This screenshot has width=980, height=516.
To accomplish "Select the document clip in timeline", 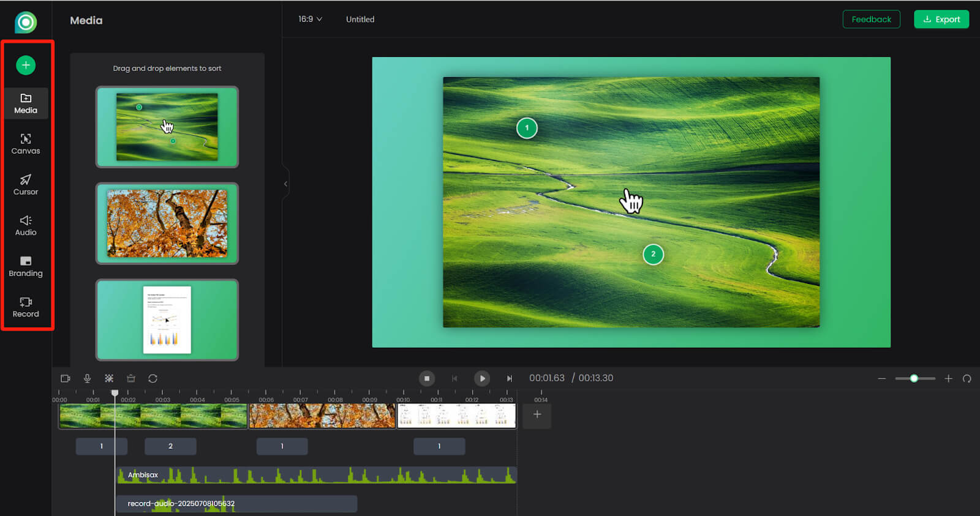I will coord(457,416).
